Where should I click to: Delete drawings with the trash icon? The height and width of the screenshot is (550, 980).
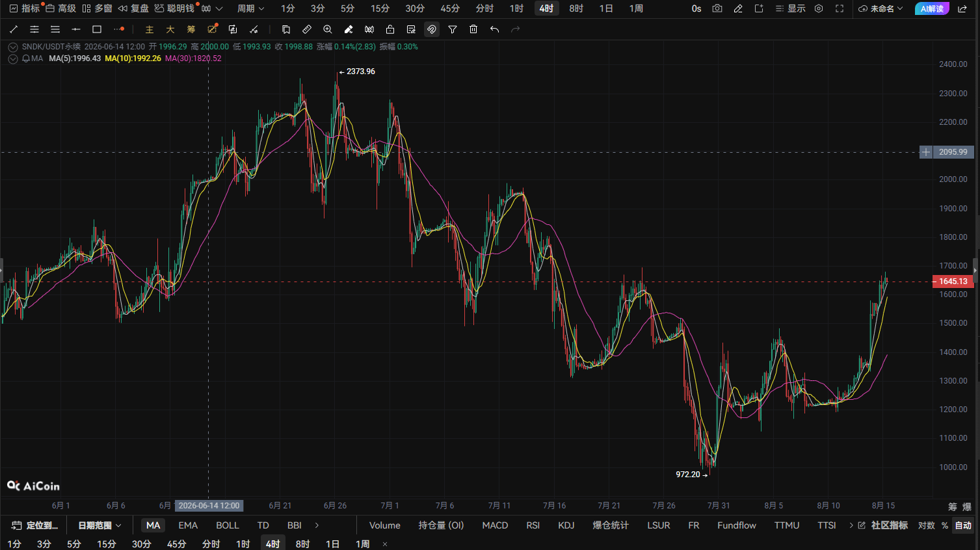pyautogui.click(x=473, y=29)
